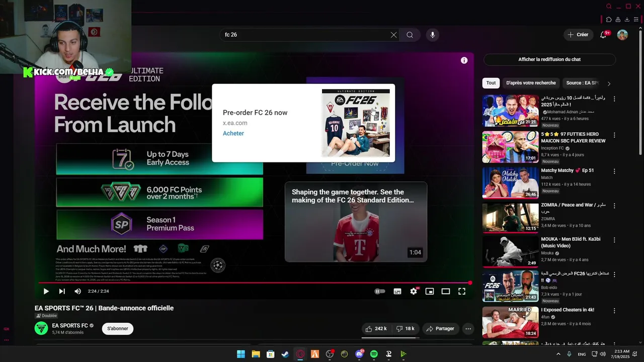Clear the 'fc 26' search text
644x362 pixels.
393,35
